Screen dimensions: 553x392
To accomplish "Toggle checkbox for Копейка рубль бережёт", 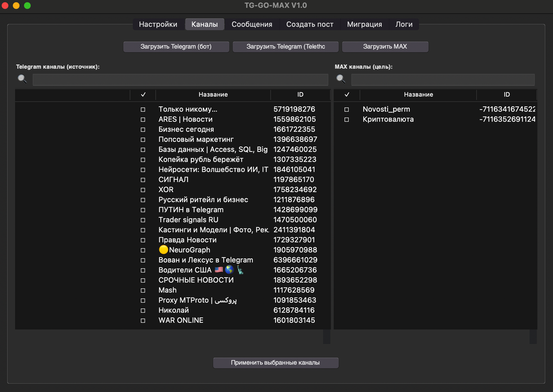I will click(x=143, y=160).
